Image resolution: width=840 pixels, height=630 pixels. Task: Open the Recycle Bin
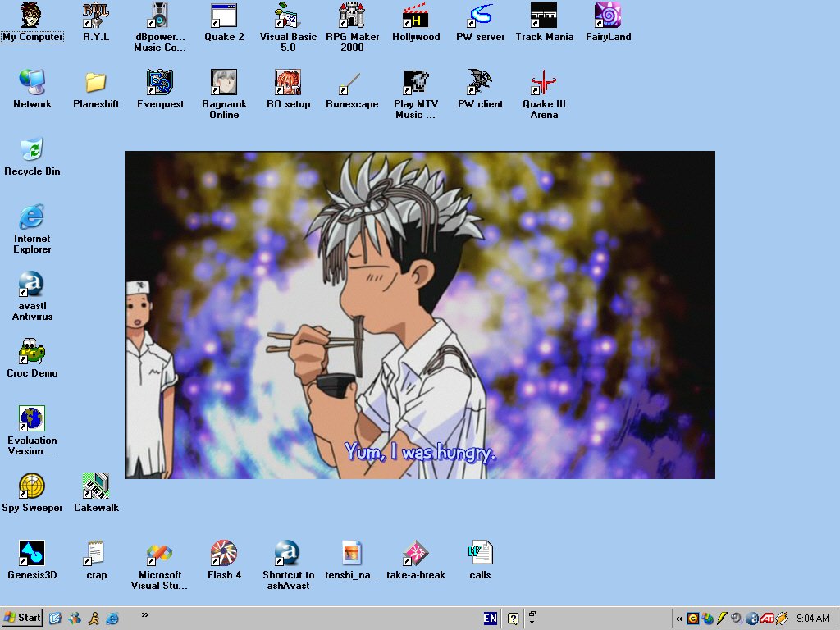pos(32,151)
